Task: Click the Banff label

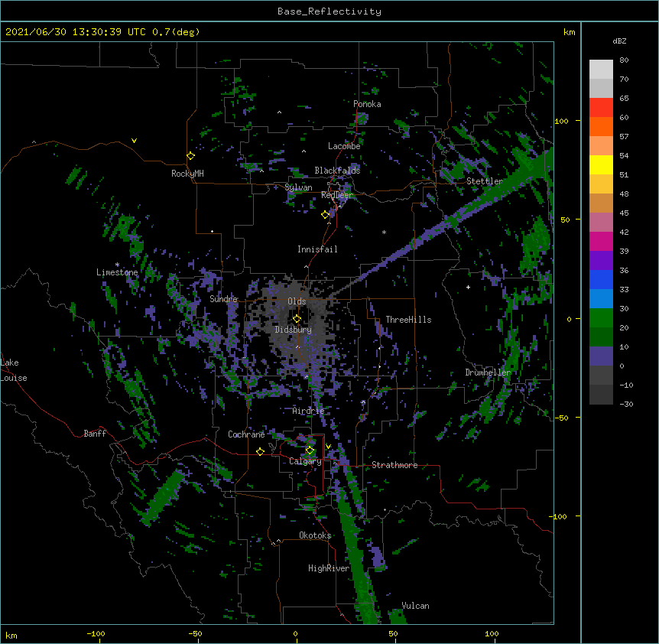Action: (95, 434)
